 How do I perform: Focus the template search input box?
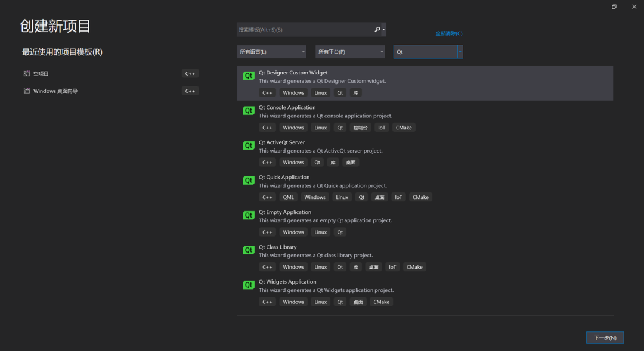click(x=304, y=29)
